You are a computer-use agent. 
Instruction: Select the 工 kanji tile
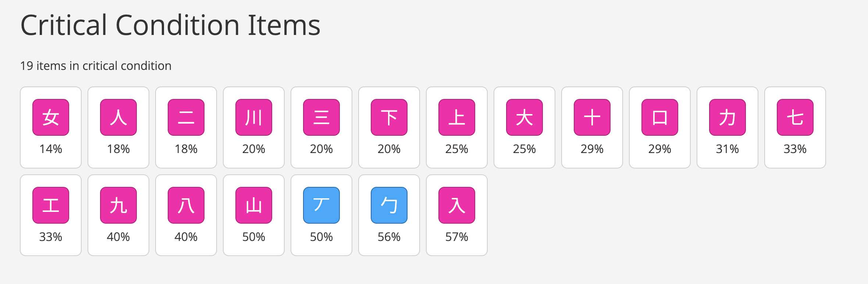[x=51, y=205]
